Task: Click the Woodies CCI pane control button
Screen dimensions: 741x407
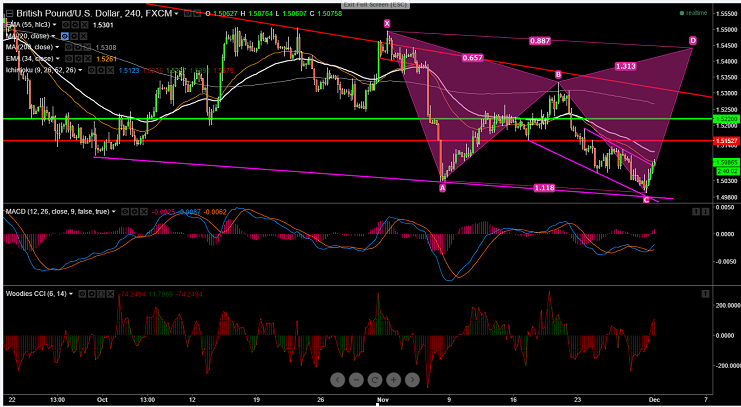Action: [x=705, y=294]
